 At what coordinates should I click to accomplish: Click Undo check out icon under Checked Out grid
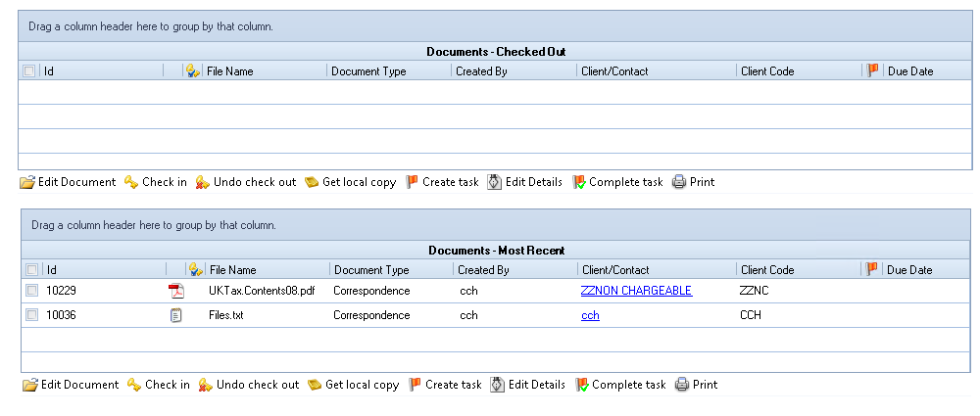point(202,182)
